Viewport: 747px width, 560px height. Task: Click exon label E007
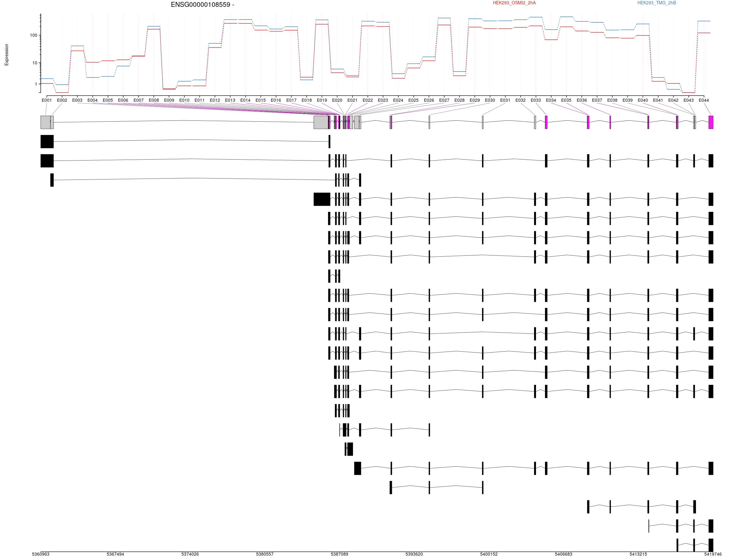pos(139,100)
